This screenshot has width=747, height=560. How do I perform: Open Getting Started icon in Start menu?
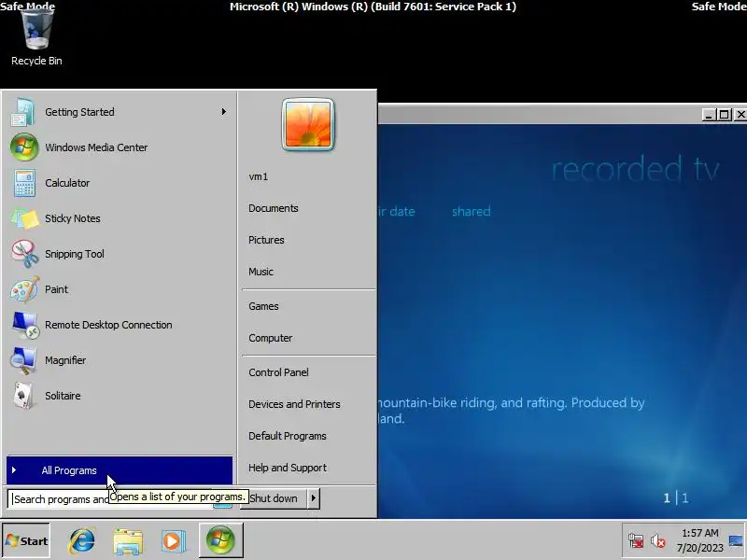(x=22, y=112)
